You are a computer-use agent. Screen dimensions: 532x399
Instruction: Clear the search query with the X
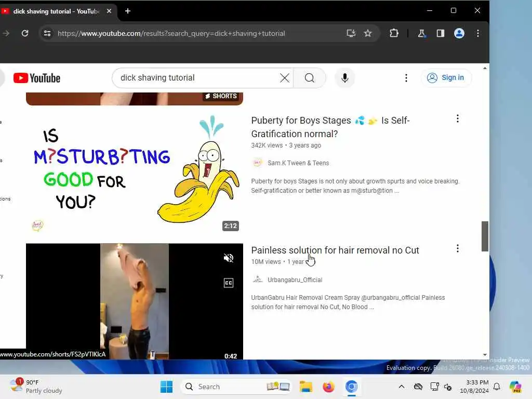pyautogui.click(x=285, y=78)
